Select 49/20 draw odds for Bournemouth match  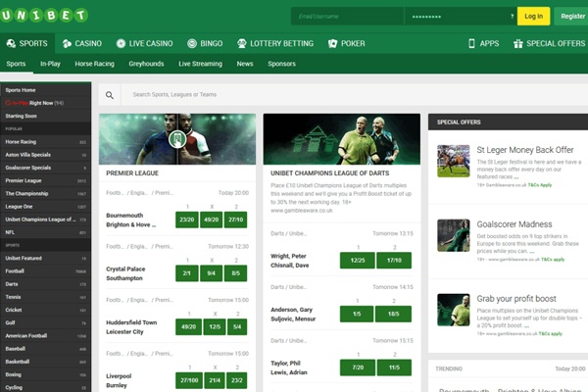pyautogui.click(x=211, y=220)
